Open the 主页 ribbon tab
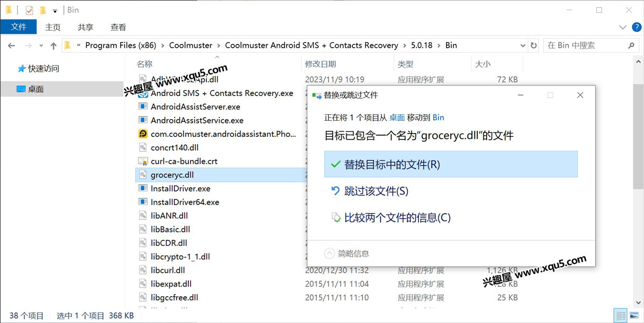Viewport: 644px width, 323px height. (x=53, y=27)
